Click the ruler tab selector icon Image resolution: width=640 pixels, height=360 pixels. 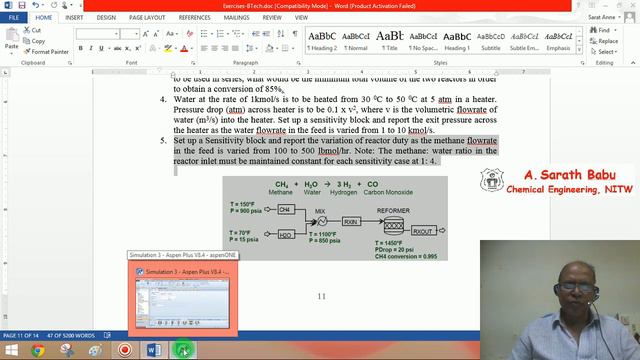pos(5,72)
